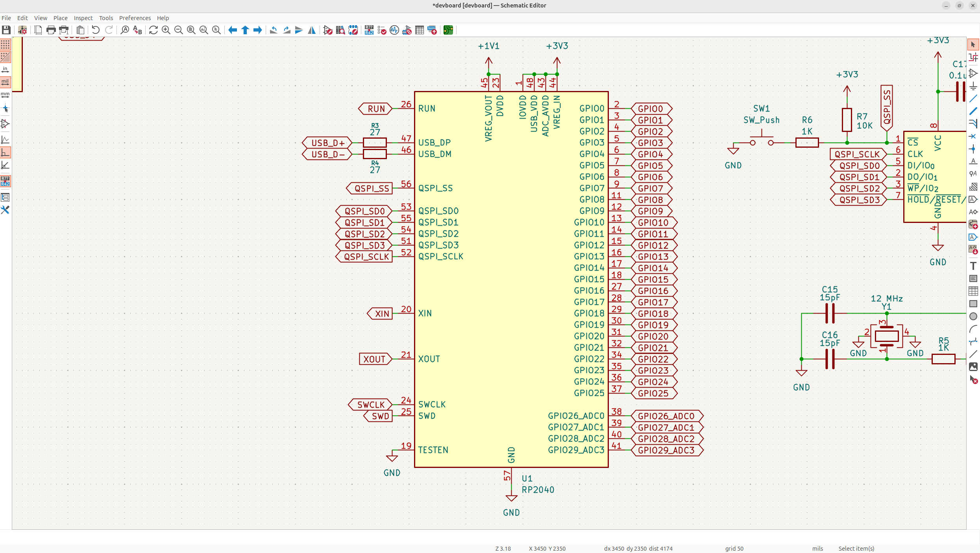Pick the Place no-connect flag tool

click(973, 136)
